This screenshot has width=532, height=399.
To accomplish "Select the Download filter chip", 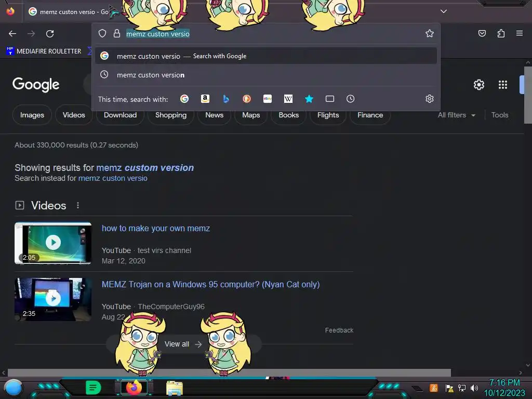I will (120, 115).
